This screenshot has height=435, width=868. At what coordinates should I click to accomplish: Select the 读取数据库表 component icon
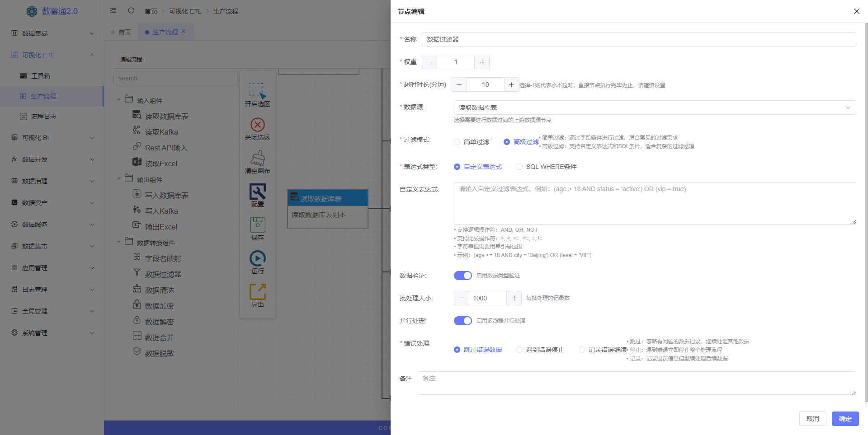click(x=137, y=115)
